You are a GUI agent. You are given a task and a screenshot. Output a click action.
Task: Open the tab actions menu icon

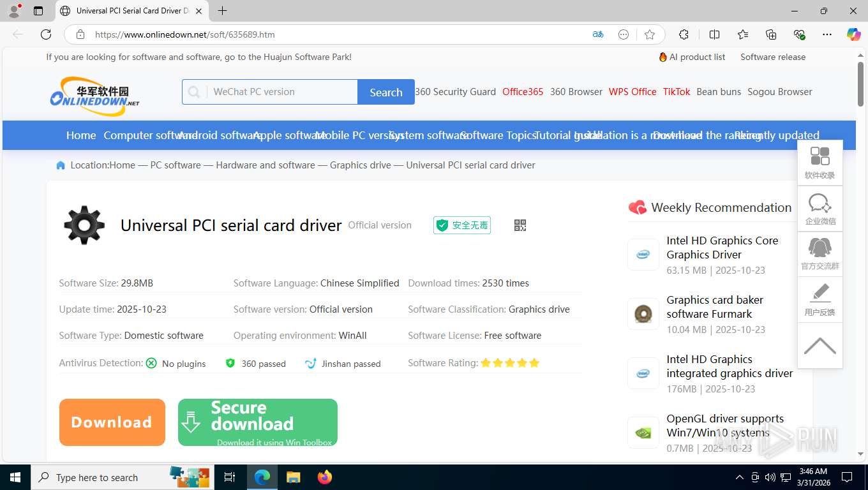pyautogui.click(x=38, y=11)
